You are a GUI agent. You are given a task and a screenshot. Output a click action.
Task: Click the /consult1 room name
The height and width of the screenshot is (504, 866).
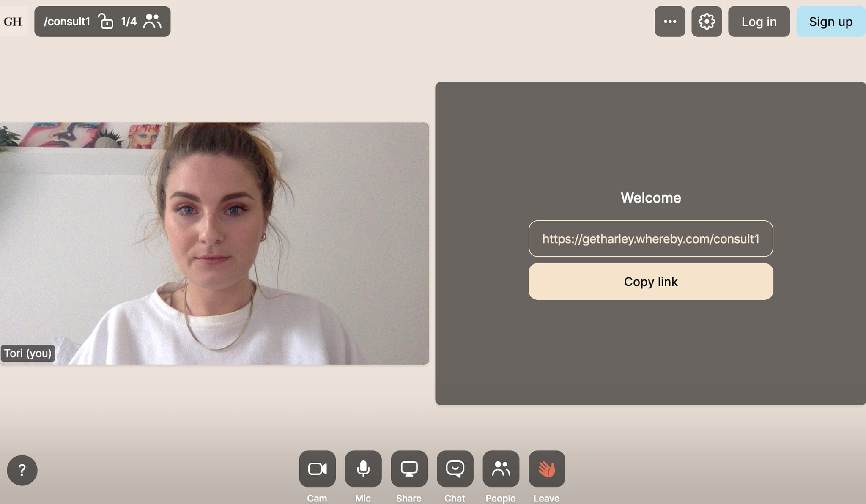67,21
